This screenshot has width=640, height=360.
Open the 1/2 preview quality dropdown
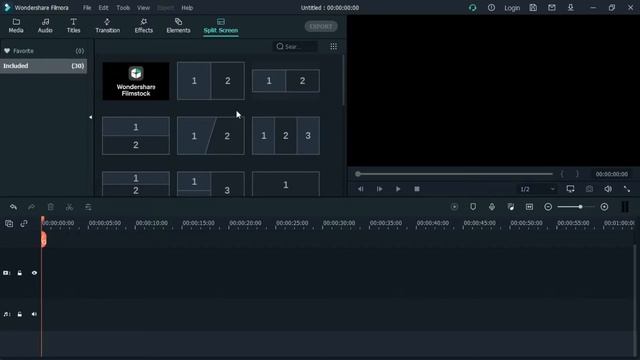(x=537, y=189)
